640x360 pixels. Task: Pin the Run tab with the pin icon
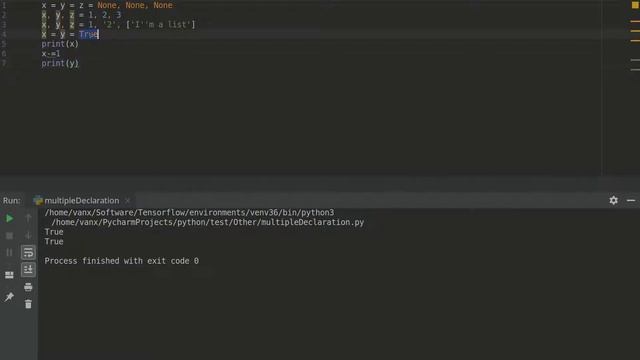coord(9,297)
